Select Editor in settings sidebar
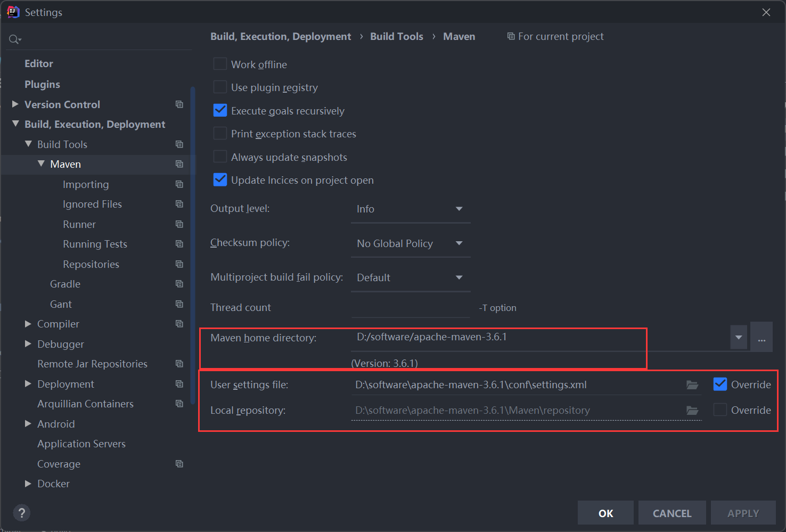 [39, 63]
